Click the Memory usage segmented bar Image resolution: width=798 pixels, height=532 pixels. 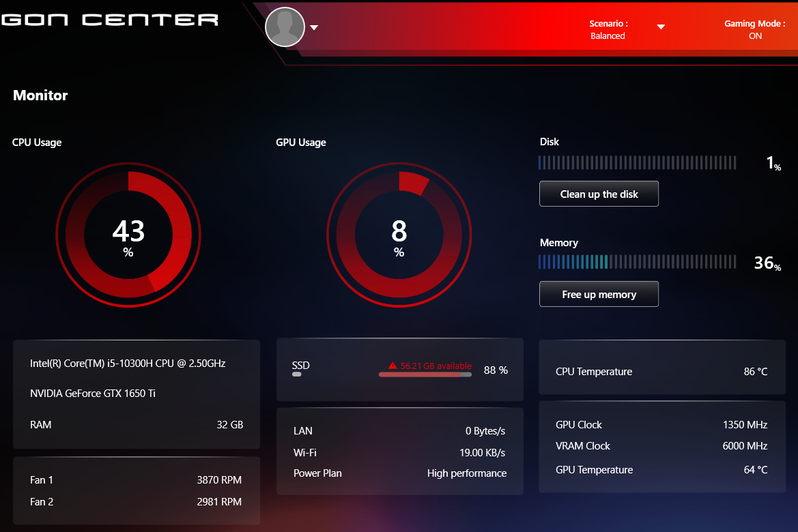coord(637,262)
